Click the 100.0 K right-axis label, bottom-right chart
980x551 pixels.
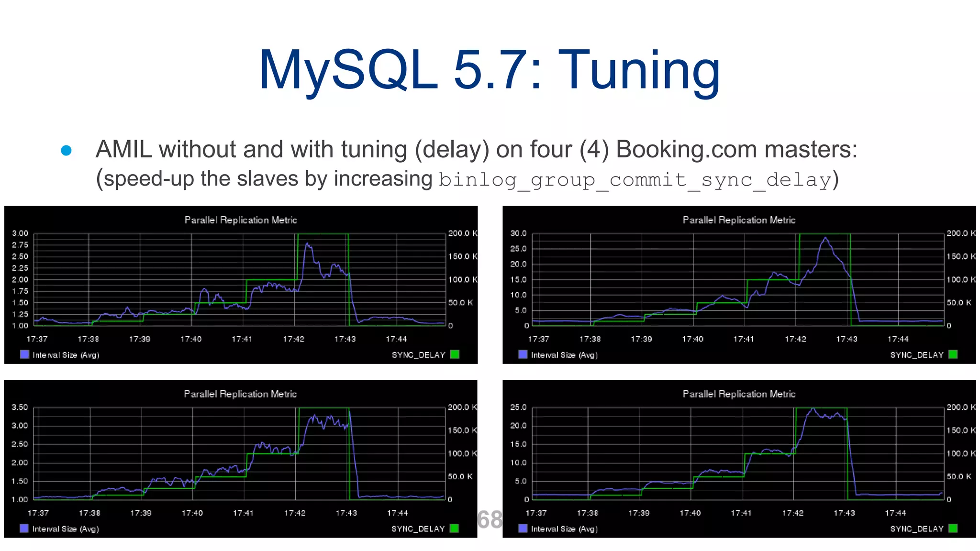click(x=961, y=453)
